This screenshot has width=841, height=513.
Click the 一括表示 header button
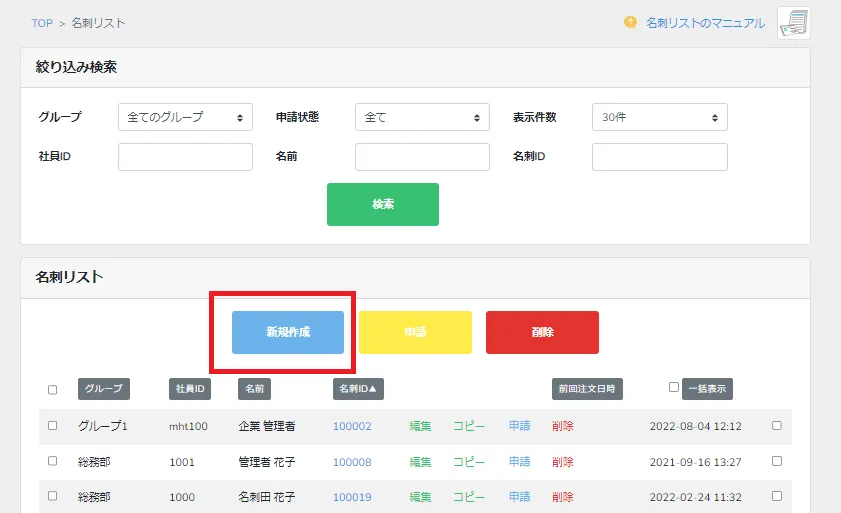tap(707, 389)
